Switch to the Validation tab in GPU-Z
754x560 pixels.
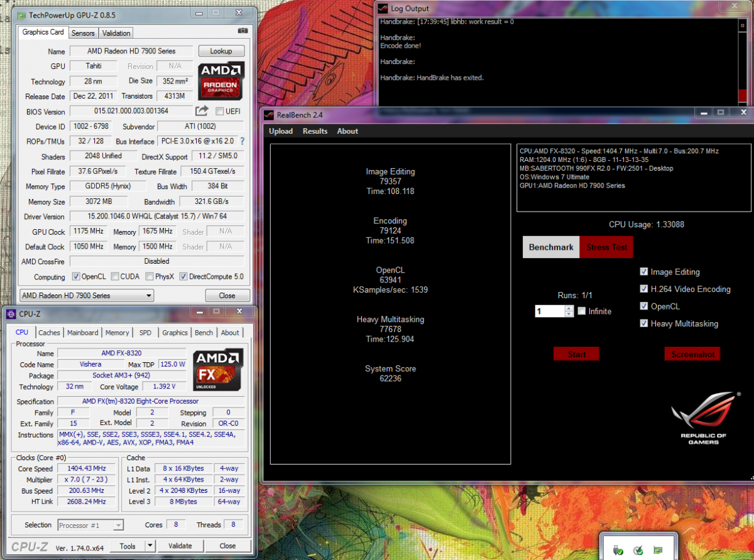click(x=116, y=33)
